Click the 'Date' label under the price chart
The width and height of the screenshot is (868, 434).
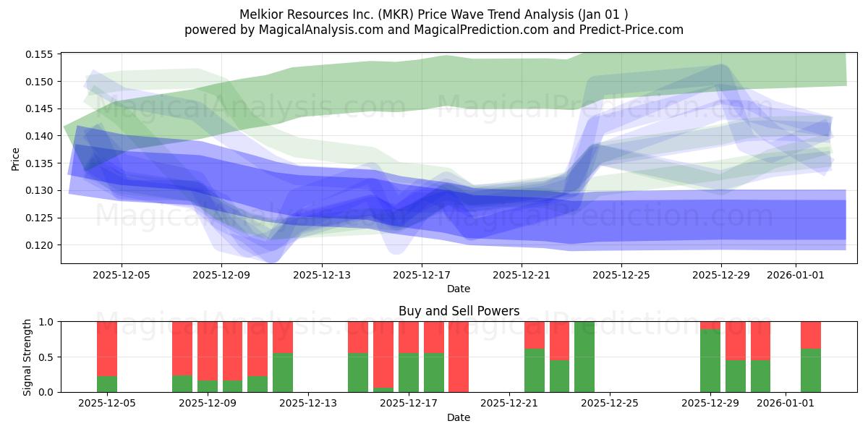click(459, 289)
